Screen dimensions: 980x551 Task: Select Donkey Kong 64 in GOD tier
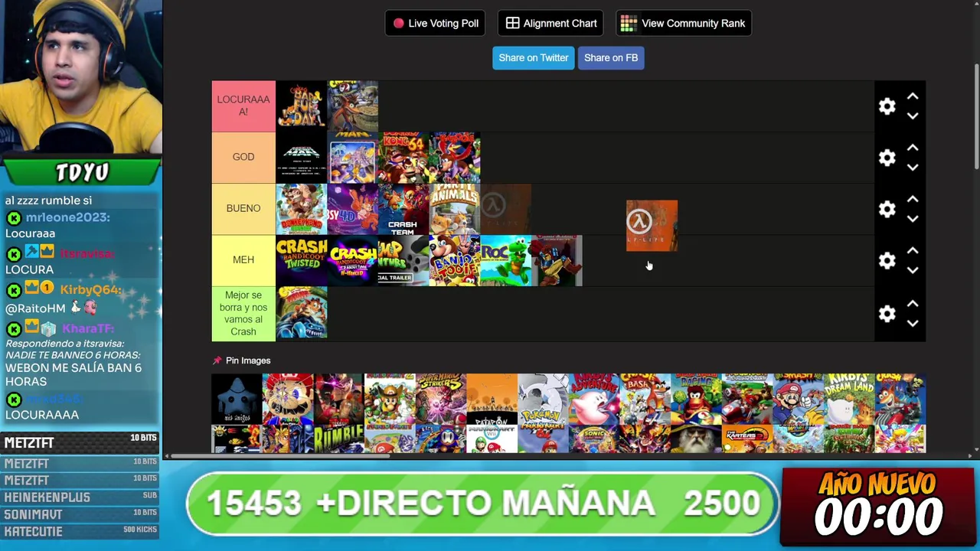click(x=403, y=158)
